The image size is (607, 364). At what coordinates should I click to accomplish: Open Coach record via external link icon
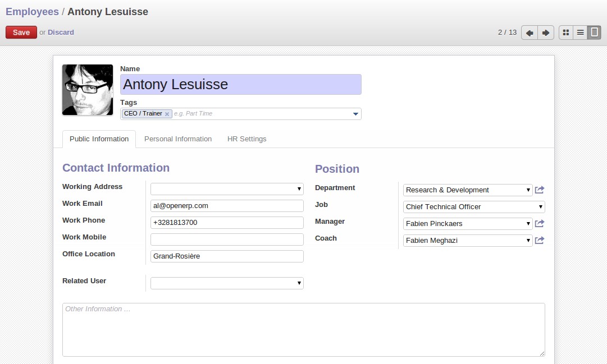coord(540,241)
